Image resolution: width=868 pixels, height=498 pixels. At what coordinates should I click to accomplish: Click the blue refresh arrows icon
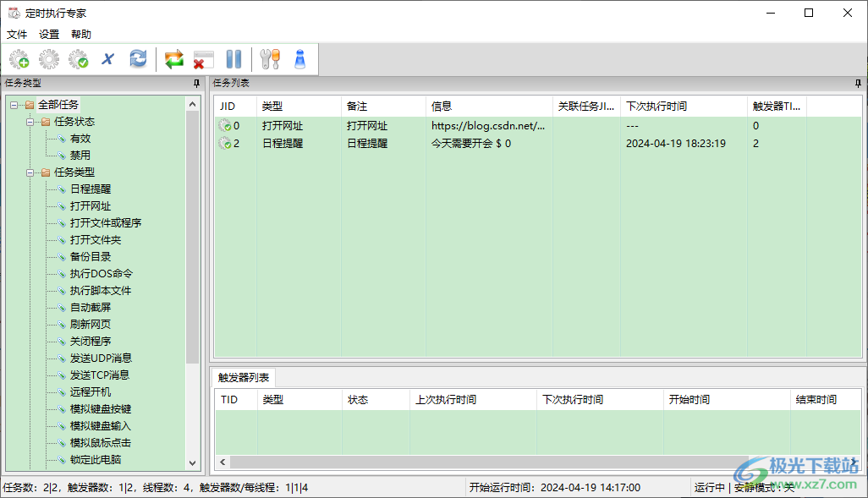(138, 59)
